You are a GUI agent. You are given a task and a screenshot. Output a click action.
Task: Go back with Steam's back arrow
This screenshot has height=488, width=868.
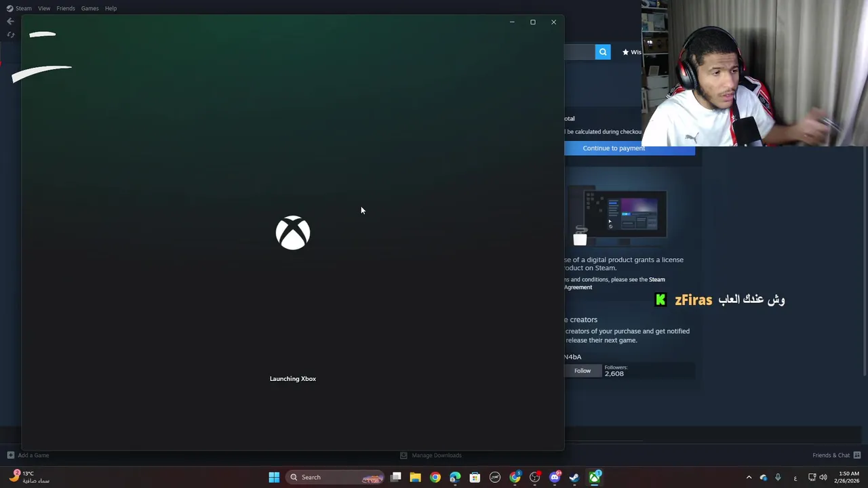tap(10, 22)
